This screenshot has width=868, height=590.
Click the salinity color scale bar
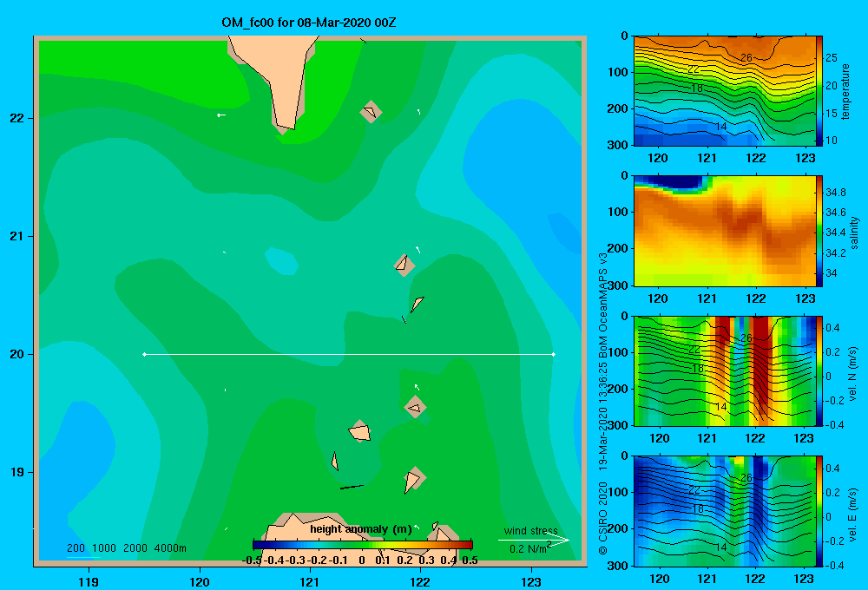point(819,232)
